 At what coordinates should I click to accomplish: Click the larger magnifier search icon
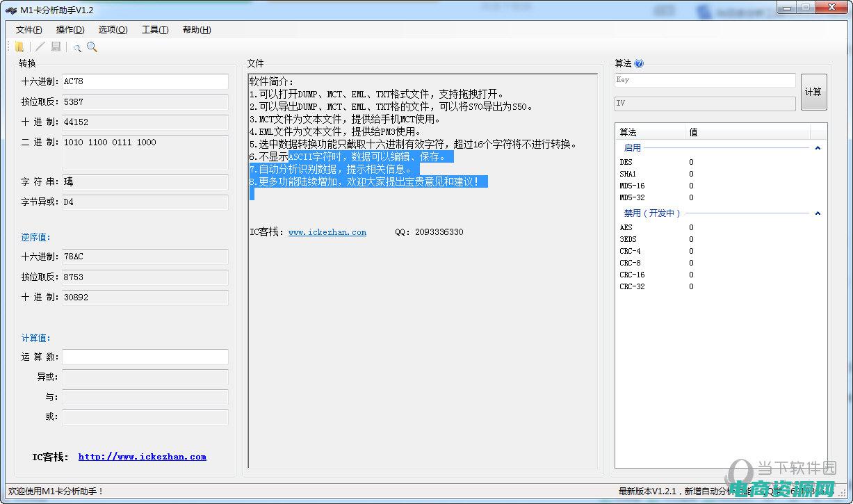click(92, 47)
